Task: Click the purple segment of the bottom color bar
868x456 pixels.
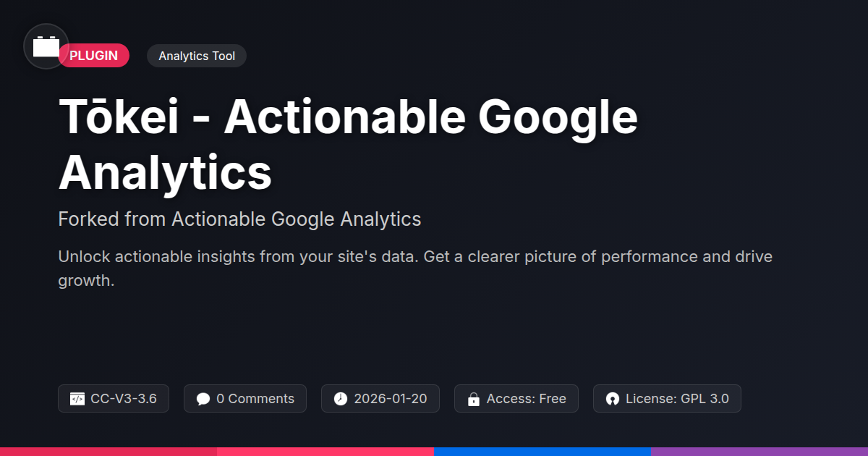Action: [759, 452]
